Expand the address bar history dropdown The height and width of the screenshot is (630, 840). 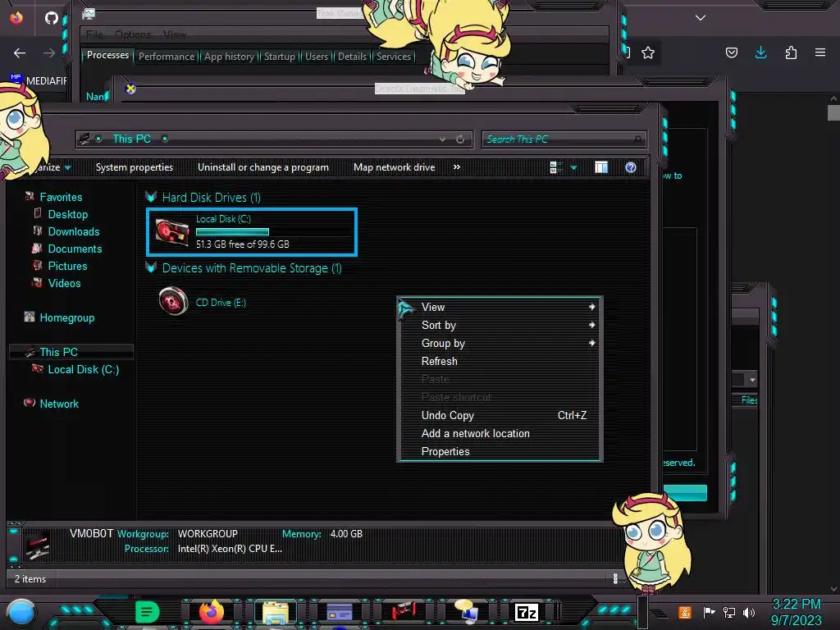click(x=442, y=139)
